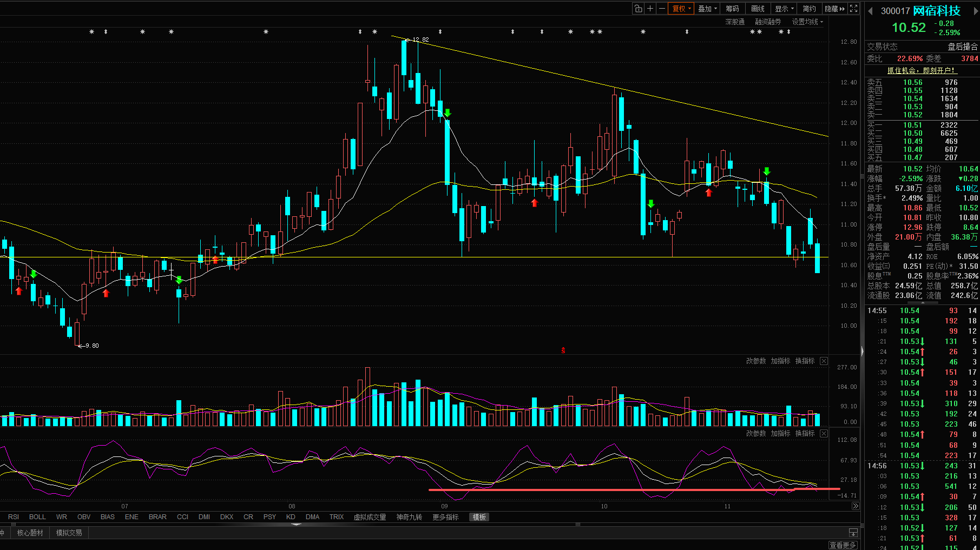Click sell-one price 10.52 in order book
The width and height of the screenshot is (980, 550).
tap(912, 115)
